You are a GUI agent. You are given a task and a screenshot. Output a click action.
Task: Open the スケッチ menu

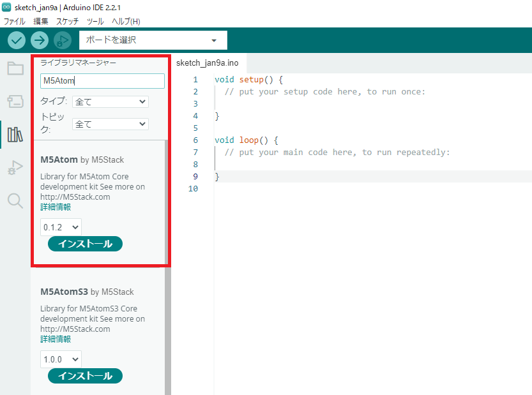[x=67, y=21]
